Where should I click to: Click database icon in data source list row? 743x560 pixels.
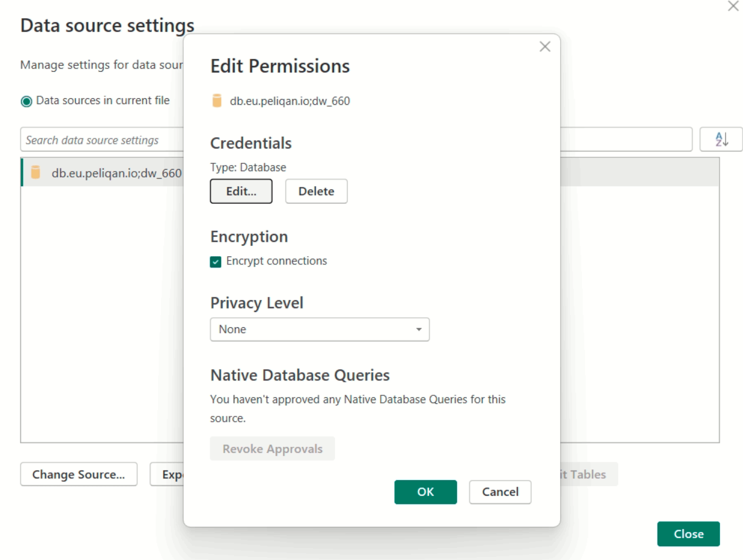(x=36, y=172)
